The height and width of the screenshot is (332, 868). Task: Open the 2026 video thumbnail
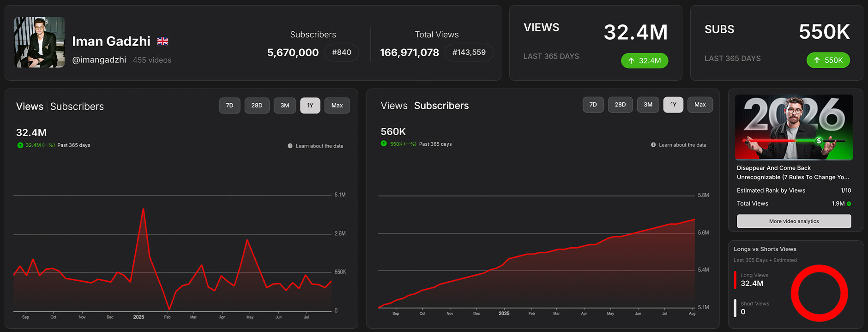click(x=794, y=127)
